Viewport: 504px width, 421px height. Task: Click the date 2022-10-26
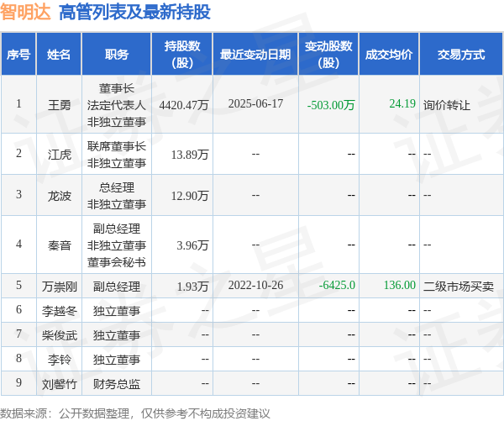tap(255, 285)
